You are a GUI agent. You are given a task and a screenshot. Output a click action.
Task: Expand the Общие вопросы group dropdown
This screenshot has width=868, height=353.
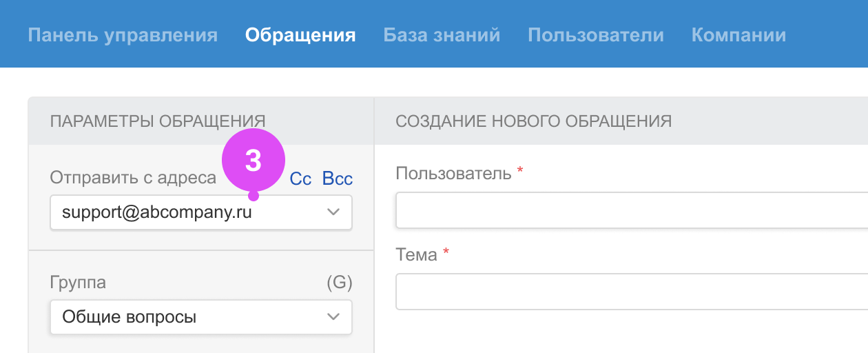pyautogui.click(x=186, y=317)
